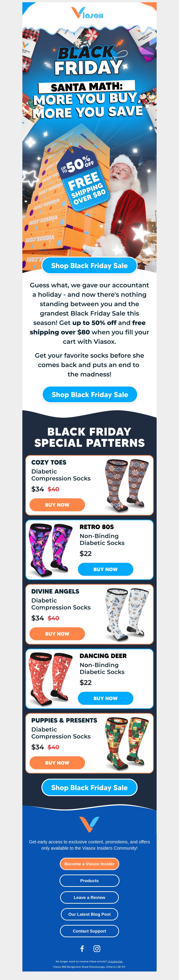Open the Facebook icon in the footer

pyautogui.click(x=82, y=949)
